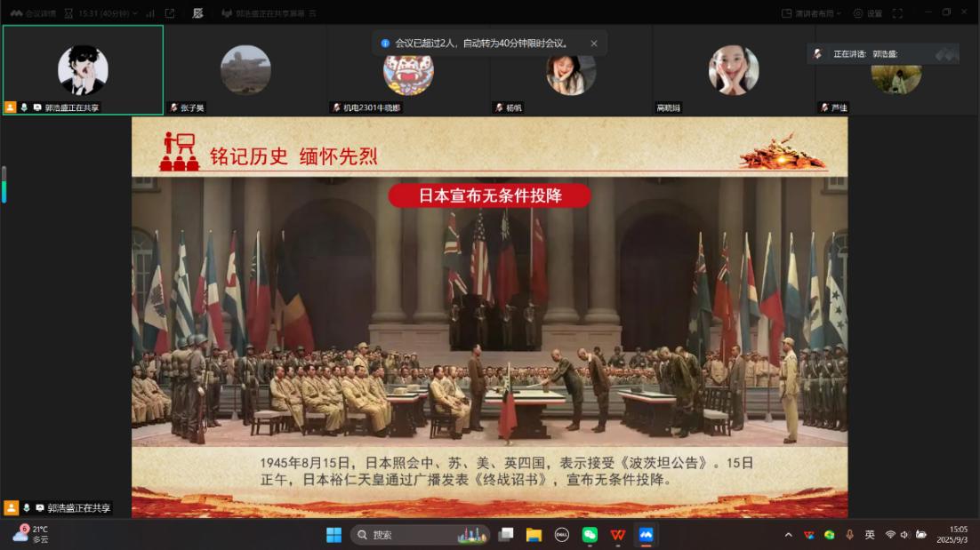
Task: Click the pop-out window icon in top bar
Action: (x=170, y=13)
